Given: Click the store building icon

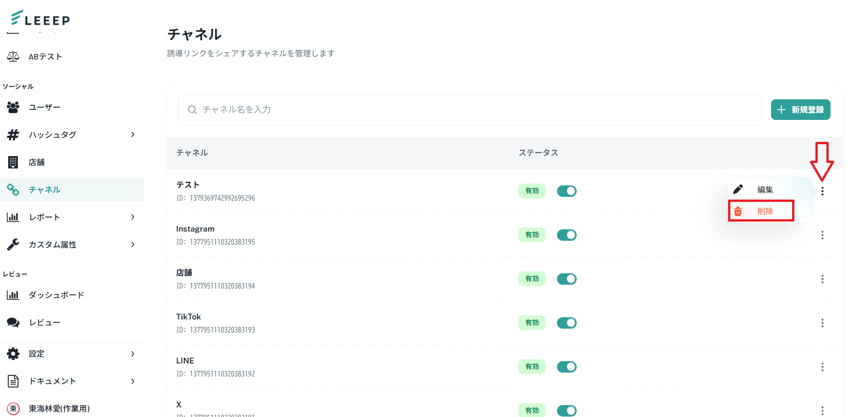Looking at the screenshot, I should click(x=13, y=162).
